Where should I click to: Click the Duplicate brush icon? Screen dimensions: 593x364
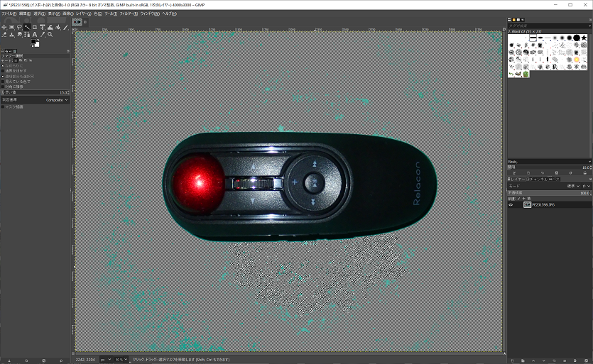(x=543, y=172)
